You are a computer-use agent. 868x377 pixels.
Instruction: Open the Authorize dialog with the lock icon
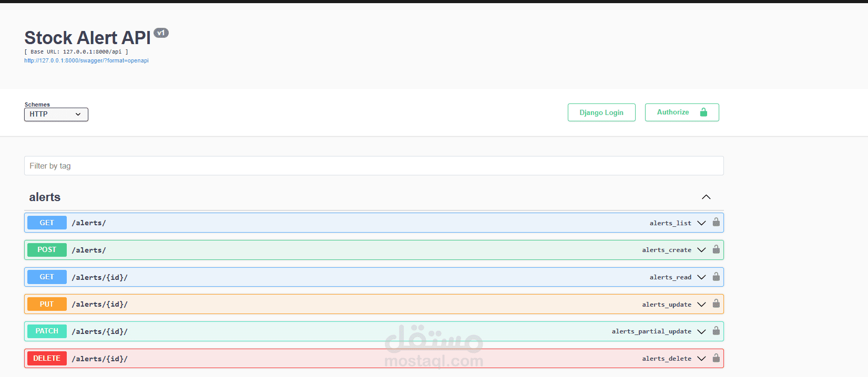682,112
